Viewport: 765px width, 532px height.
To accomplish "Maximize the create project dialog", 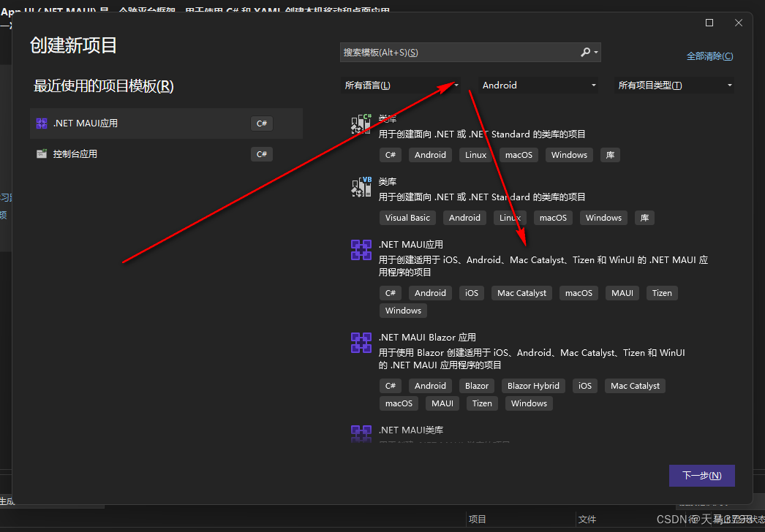I will 709,23.
